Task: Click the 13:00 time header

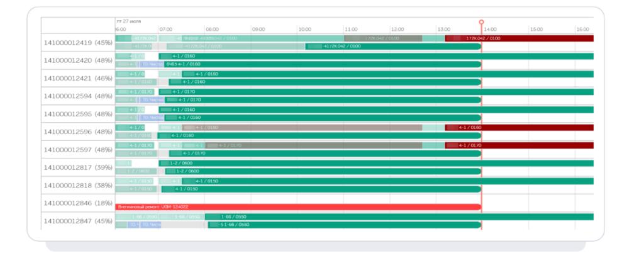Action: point(444,30)
